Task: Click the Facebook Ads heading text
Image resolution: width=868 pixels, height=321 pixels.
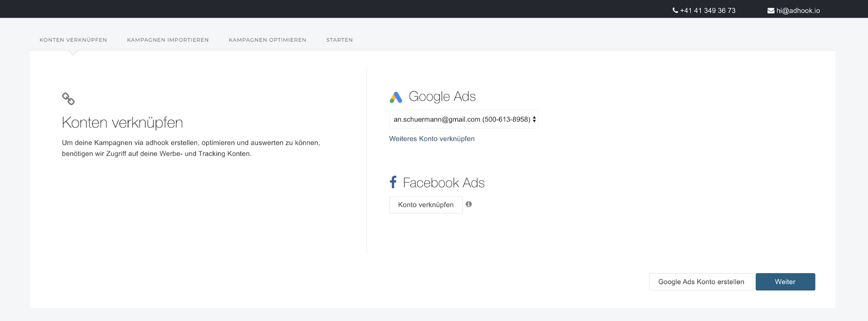Action: (x=444, y=183)
